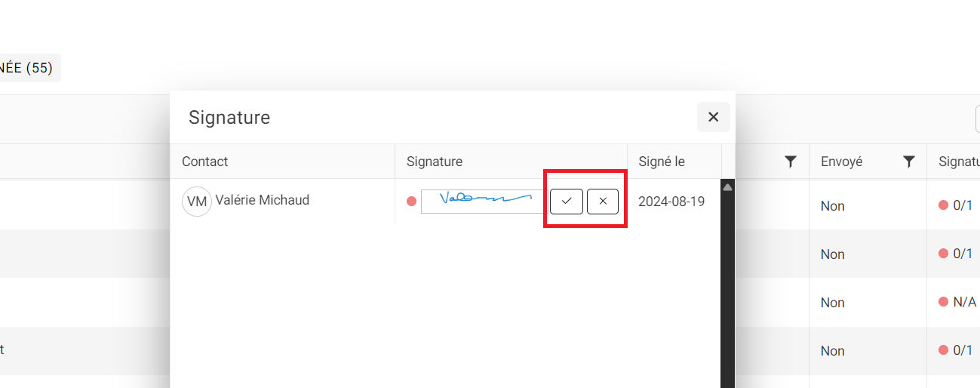Click the Signature column header in the dialog
The height and width of the screenshot is (388, 980).
click(435, 162)
